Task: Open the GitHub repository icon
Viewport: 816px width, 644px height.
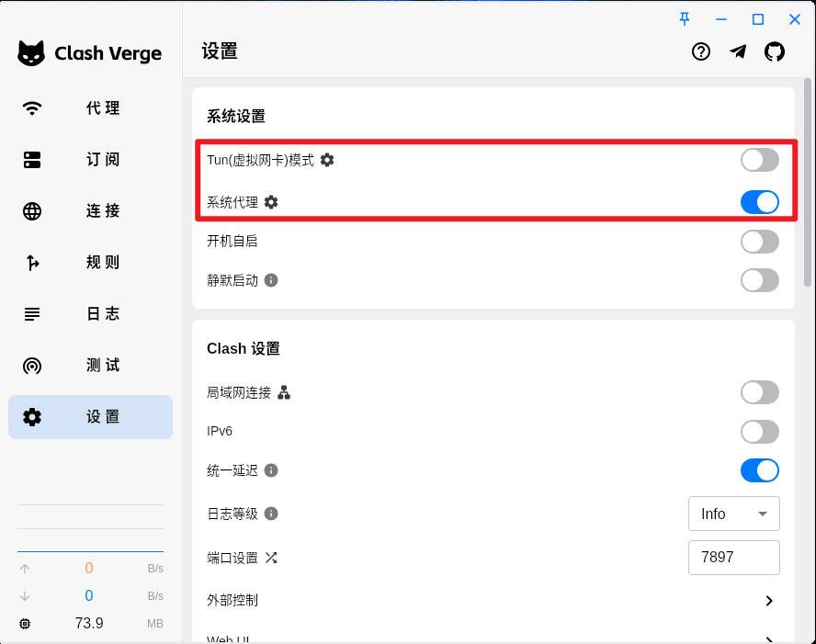Action: point(775,51)
